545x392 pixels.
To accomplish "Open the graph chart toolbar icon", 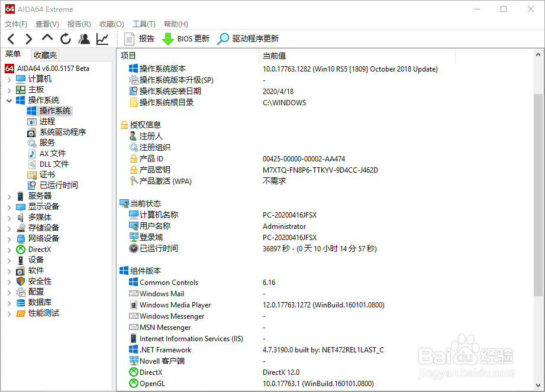I will 102,39.
